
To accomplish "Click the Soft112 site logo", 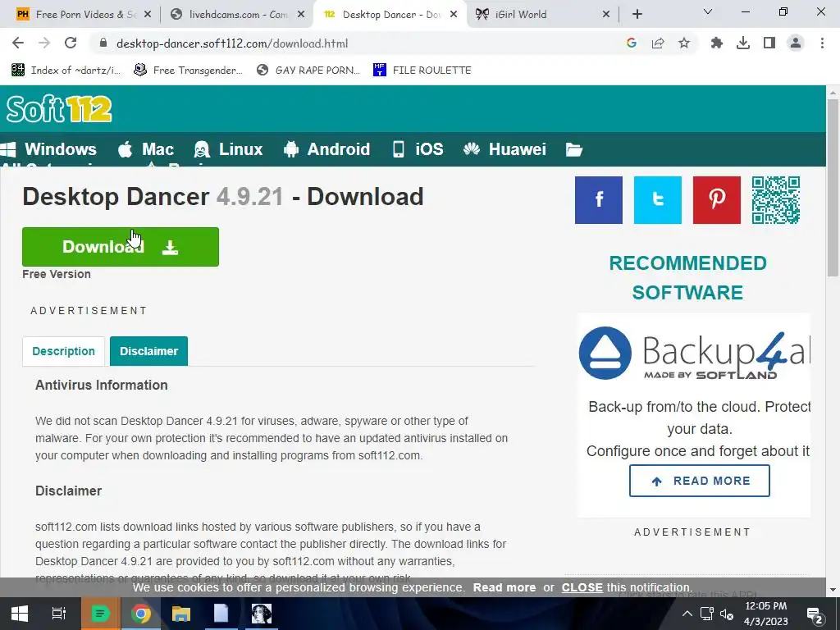I will (x=59, y=109).
